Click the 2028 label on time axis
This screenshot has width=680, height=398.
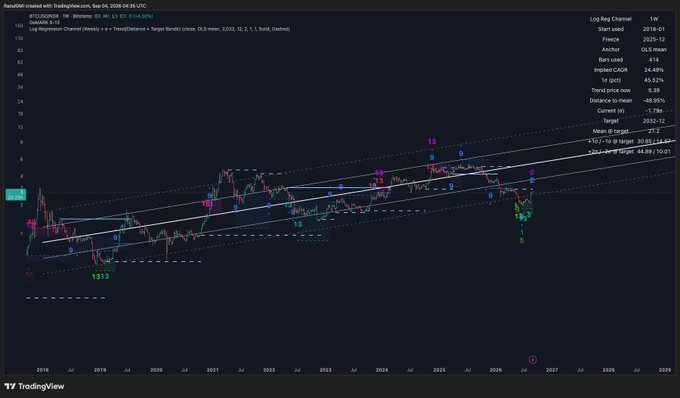tap(608, 370)
